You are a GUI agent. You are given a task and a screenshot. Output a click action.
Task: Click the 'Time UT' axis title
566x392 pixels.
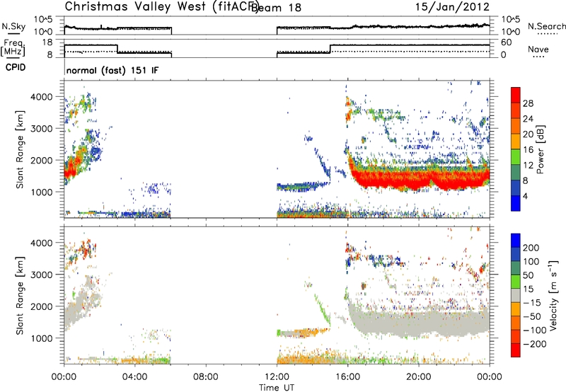click(277, 387)
